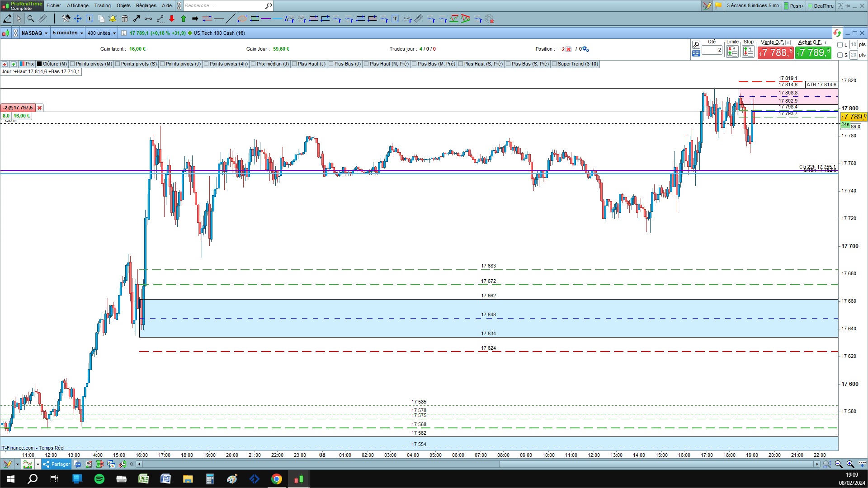Click the Spotify icon in taskbar
Image resolution: width=868 pixels, height=488 pixels.
tap(99, 479)
